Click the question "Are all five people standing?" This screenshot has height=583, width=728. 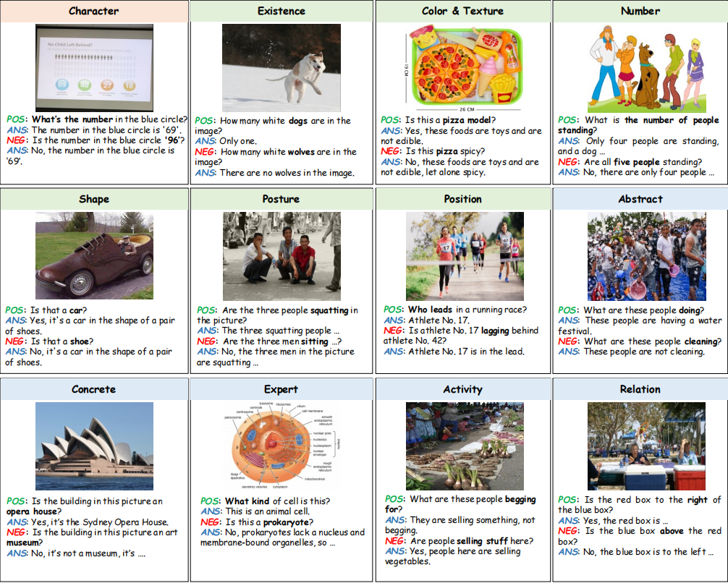(x=643, y=162)
